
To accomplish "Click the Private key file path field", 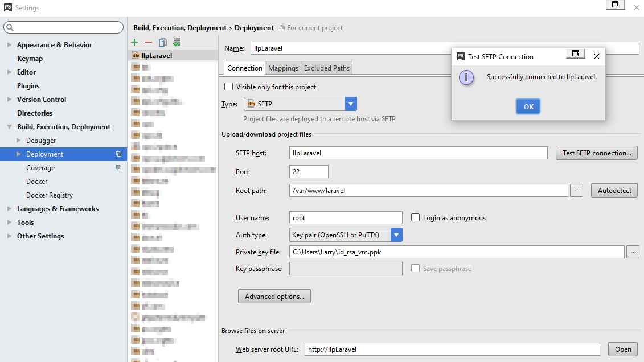I will click(x=457, y=252).
